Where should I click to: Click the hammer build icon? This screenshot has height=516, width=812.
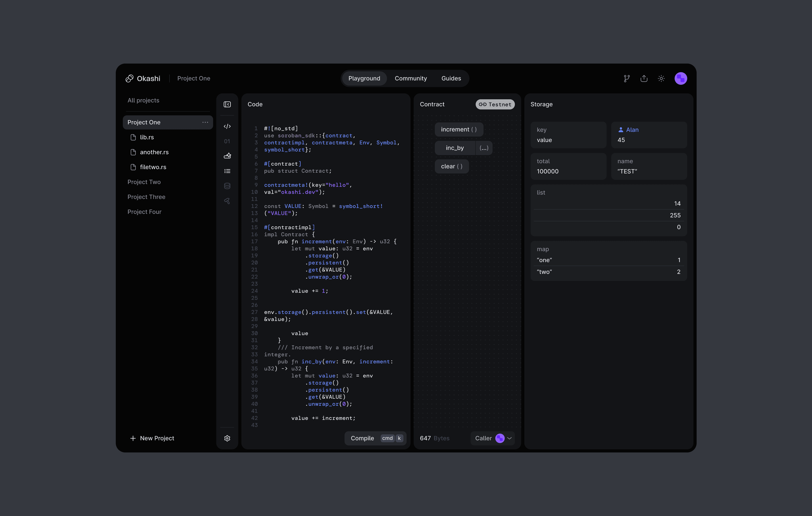[227, 201]
